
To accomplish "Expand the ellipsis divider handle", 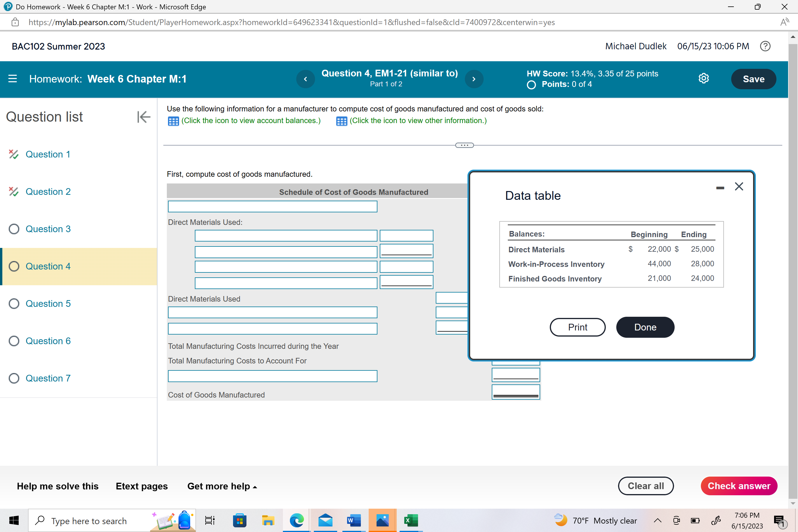I will pyautogui.click(x=464, y=145).
